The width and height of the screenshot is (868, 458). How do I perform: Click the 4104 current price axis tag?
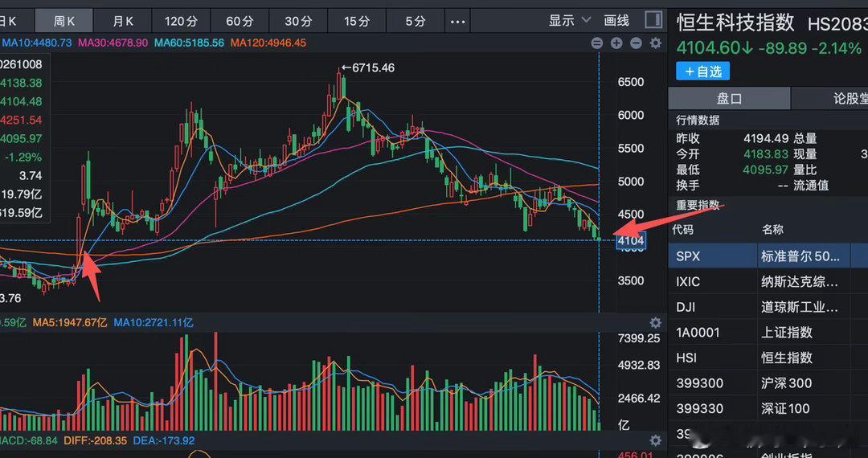coord(631,240)
